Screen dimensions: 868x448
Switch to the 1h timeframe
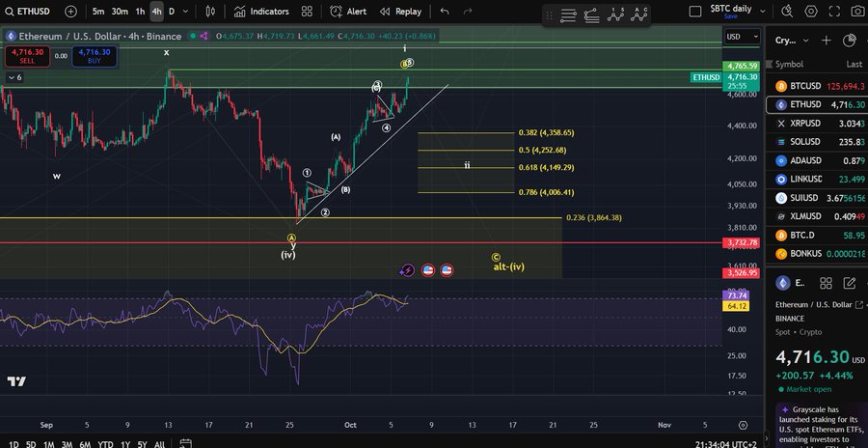tap(140, 11)
